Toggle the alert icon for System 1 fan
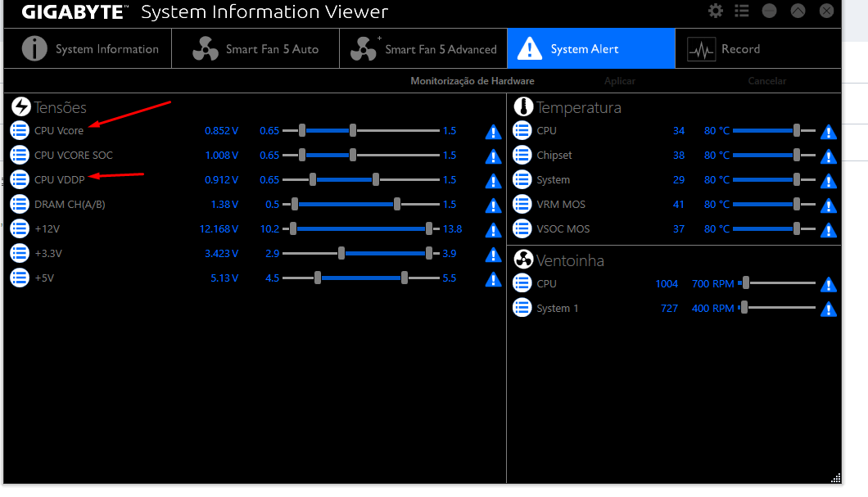868x497 pixels. (x=828, y=309)
